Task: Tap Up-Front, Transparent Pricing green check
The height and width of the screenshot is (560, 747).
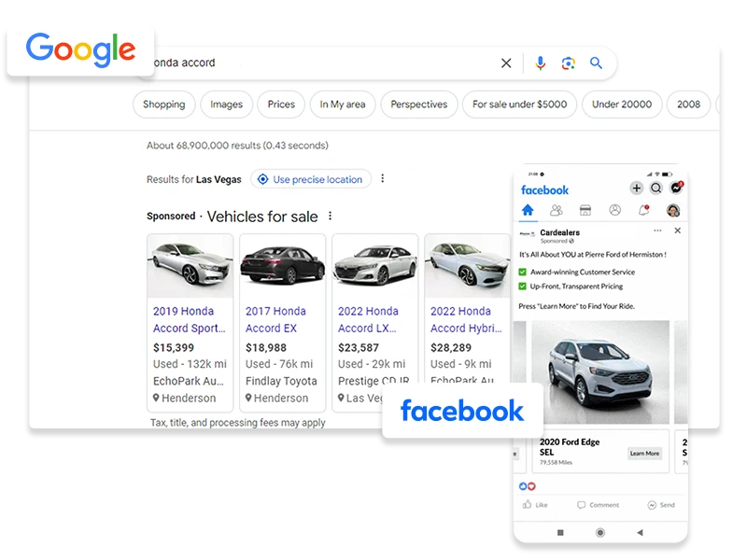Action: [522, 287]
